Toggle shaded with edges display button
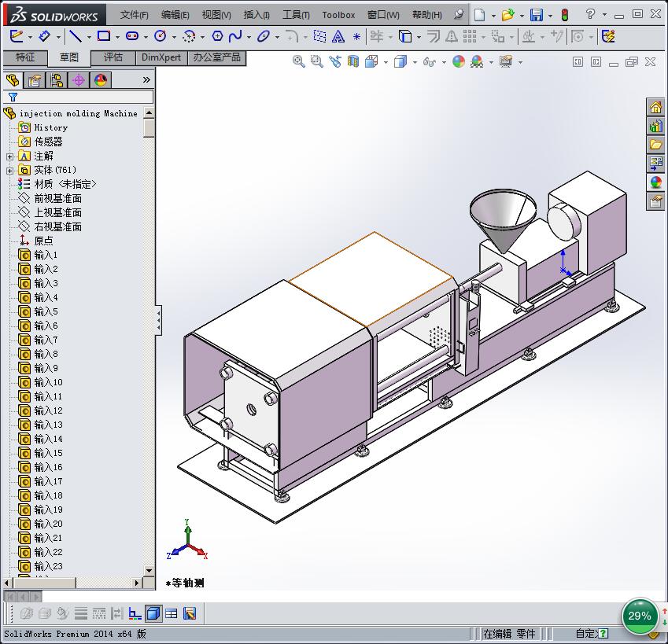 [153, 613]
